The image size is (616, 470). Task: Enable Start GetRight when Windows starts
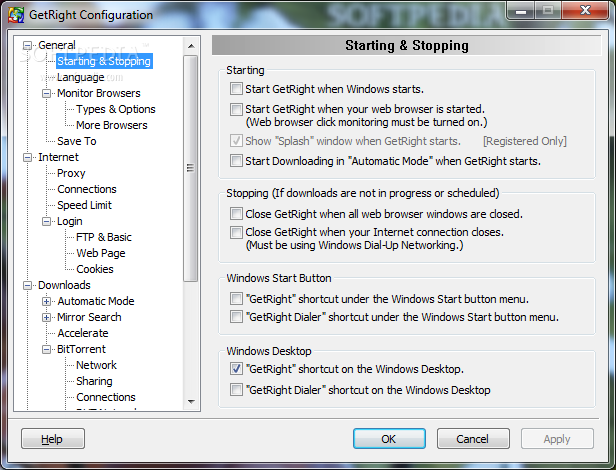(236, 88)
